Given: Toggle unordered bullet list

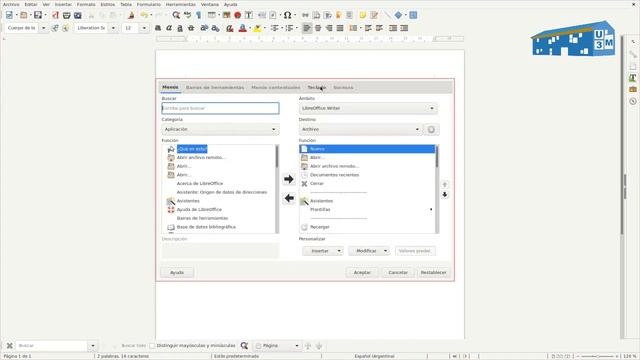Looking at the screenshot, I should (x=275, y=28).
